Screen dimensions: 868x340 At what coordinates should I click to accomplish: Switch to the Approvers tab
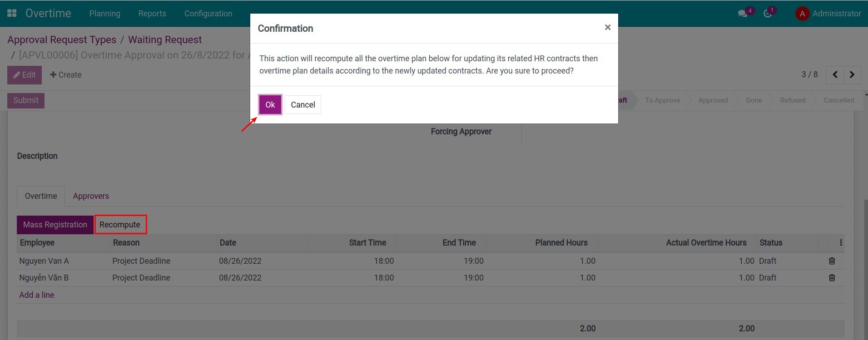91,196
